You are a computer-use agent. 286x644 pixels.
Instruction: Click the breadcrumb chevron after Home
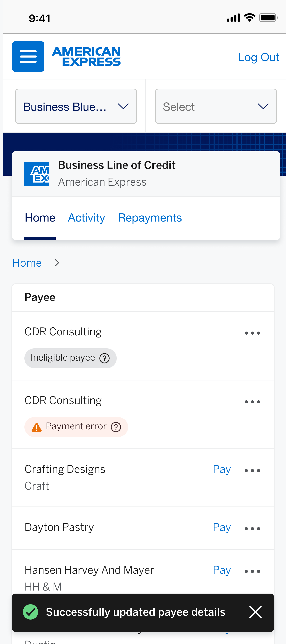57,263
